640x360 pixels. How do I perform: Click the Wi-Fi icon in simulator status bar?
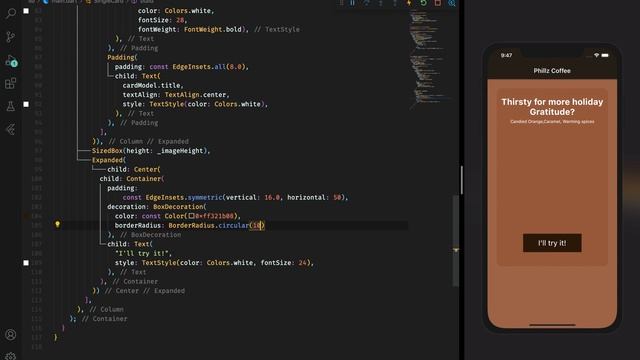tap(596, 55)
